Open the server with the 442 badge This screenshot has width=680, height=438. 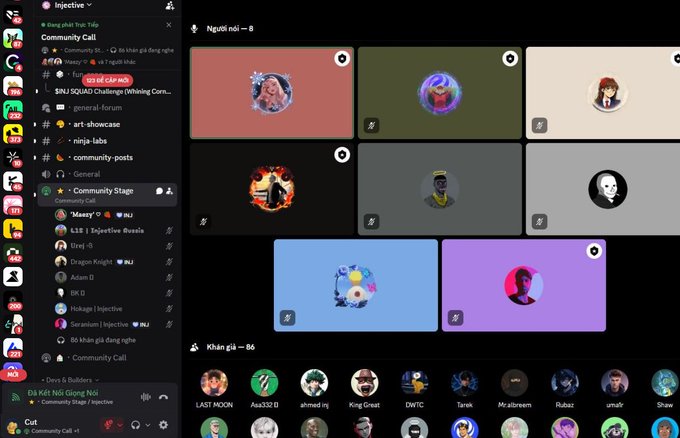[13, 253]
